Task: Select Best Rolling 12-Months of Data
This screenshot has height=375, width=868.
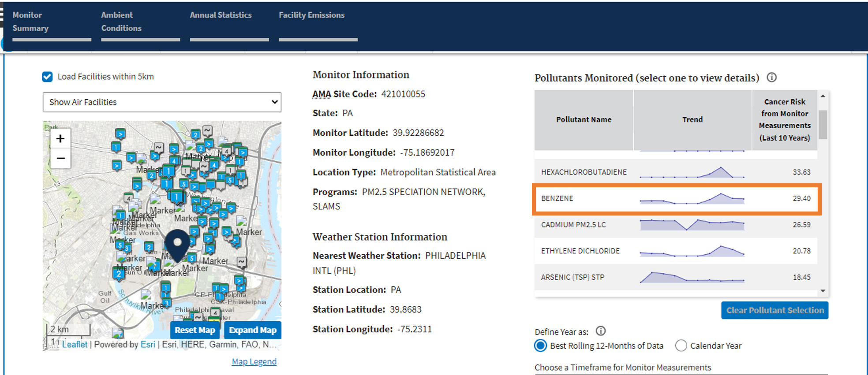Action: (541, 345)
